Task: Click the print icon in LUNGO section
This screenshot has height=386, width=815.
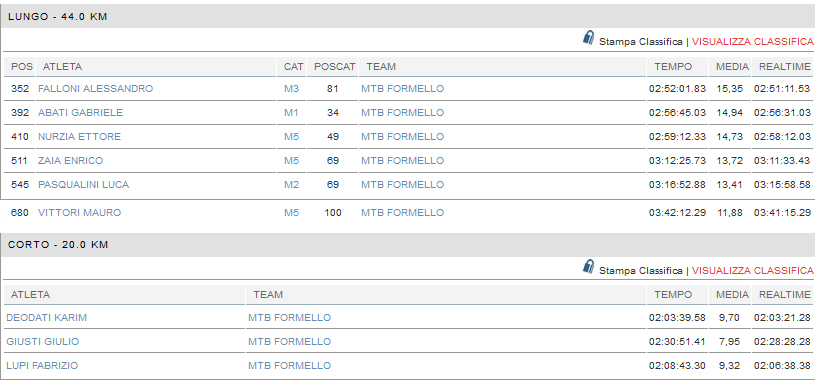Action: tap(588, 38)
